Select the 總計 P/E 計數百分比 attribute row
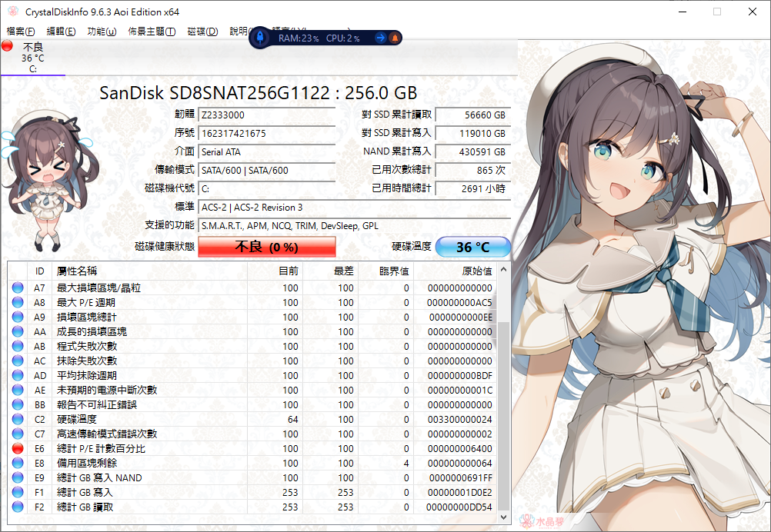 point(252,448)
